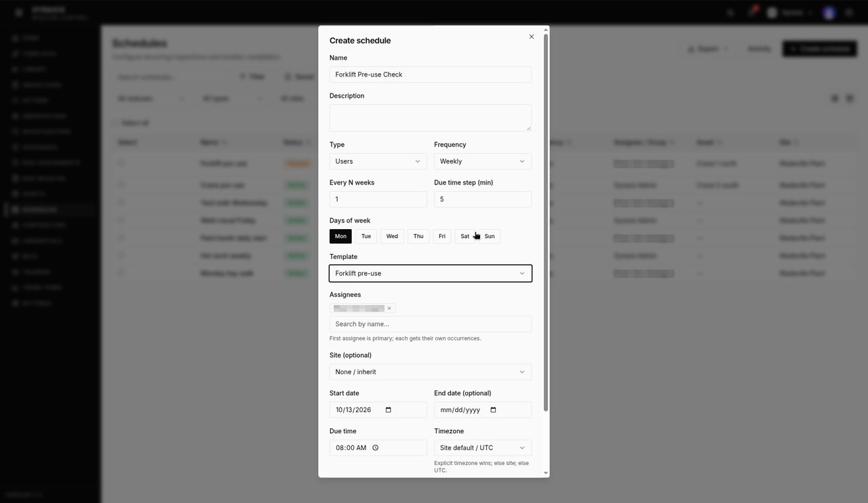This screenshot has height=503, width=868.
Task: Click the Every N weeks field
Action: click(378, 199)
